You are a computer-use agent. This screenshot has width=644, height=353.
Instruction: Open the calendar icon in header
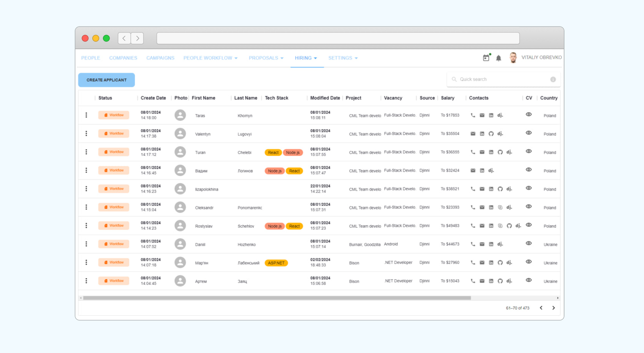486,58
